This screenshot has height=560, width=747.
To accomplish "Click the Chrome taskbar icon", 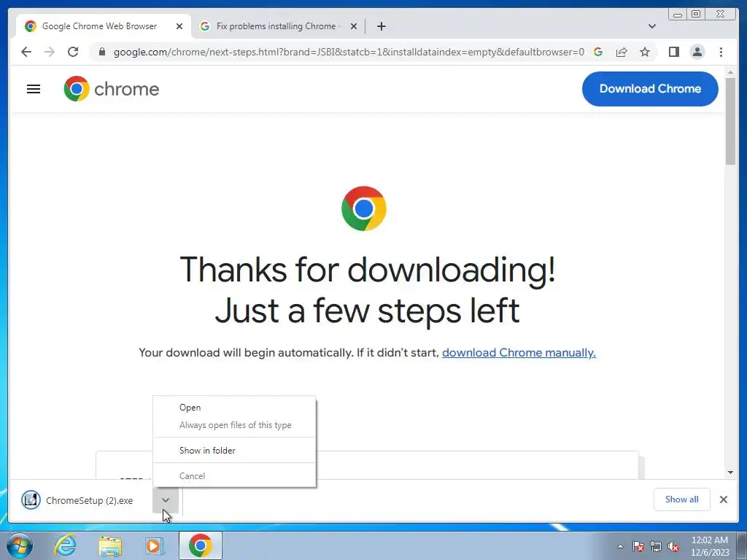I will (x=200, y=545).
